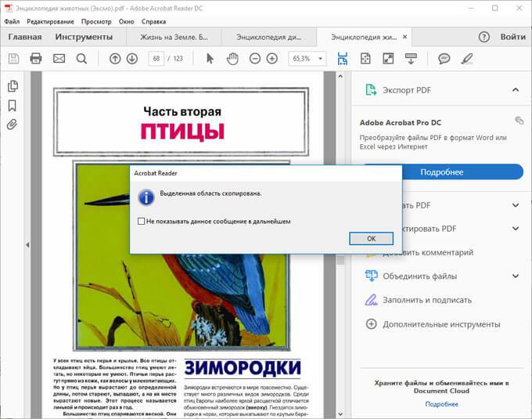Switch to the Главная tab

point(25,37)
